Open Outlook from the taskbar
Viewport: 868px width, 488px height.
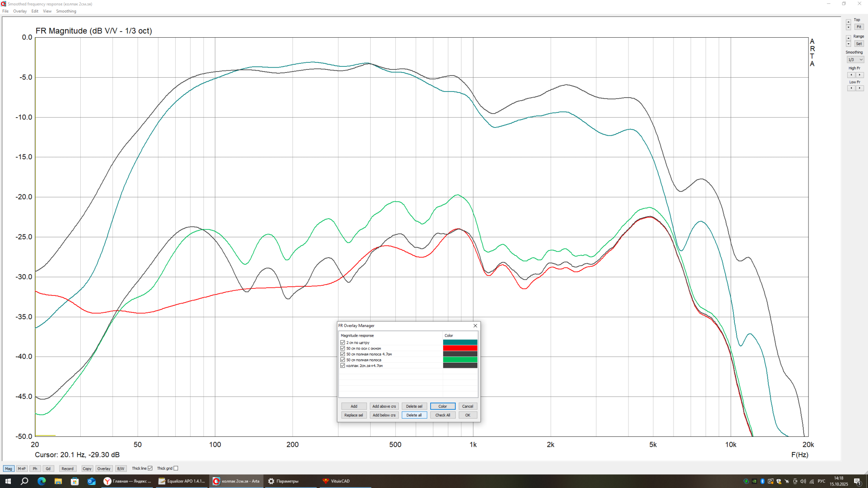click(91, 481)
